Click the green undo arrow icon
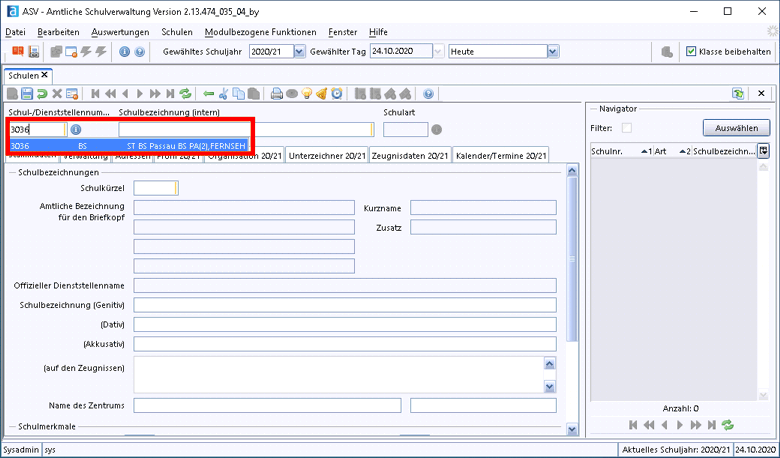This screenshot has width=780, height=458. (42, 93)
